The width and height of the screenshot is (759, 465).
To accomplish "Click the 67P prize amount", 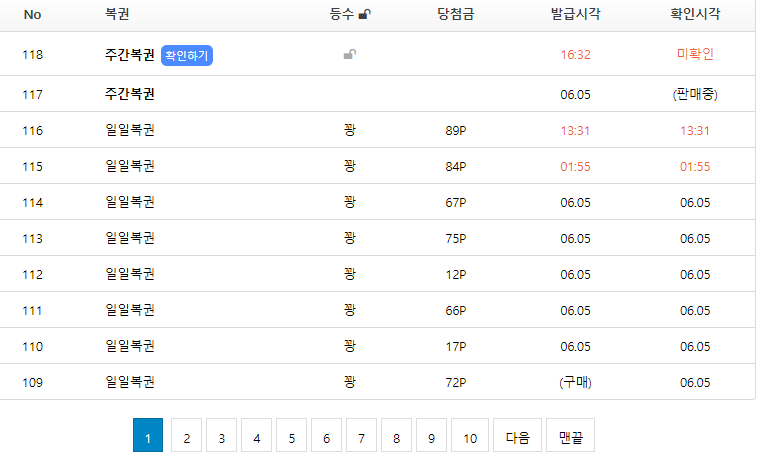I will pyautogui.click(x=455, y=203).
